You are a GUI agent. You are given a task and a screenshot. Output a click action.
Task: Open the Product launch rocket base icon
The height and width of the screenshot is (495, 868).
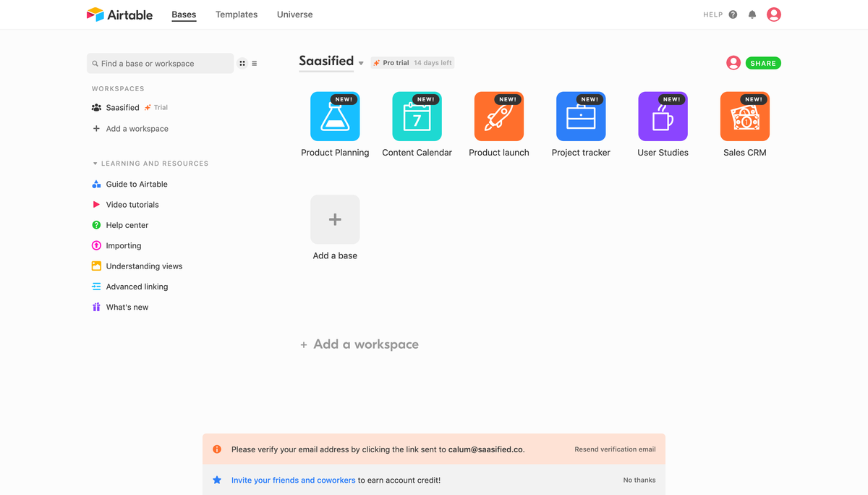click(x=499, y=117)
